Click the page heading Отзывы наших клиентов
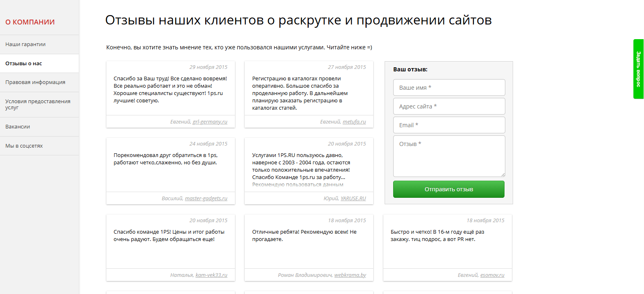 pos(299,20)
